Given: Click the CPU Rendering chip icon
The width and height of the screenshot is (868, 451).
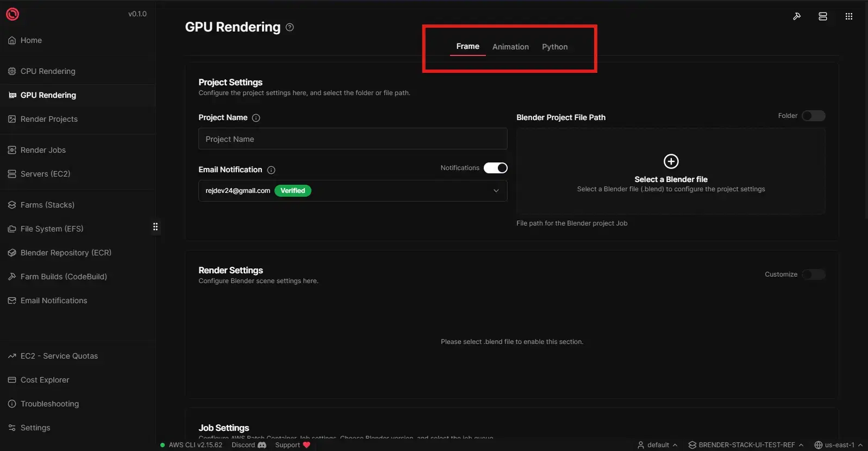Looking at the screenshot, I should (12, 71).
